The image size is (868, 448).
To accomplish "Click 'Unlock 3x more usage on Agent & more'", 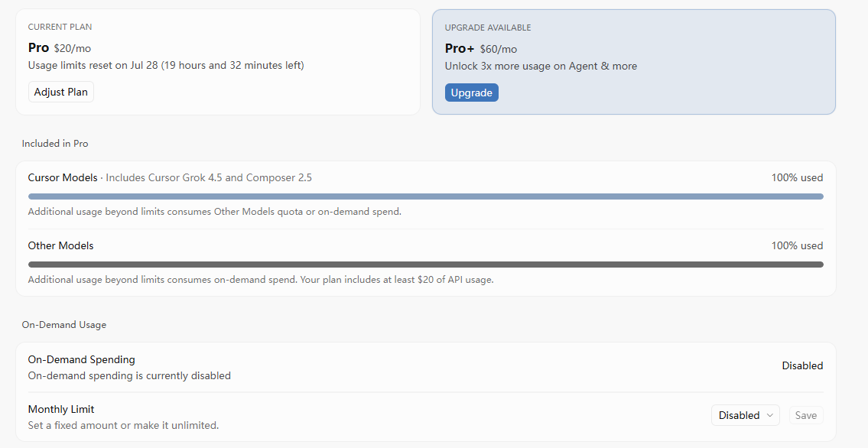I will click(x=541, y=66).
